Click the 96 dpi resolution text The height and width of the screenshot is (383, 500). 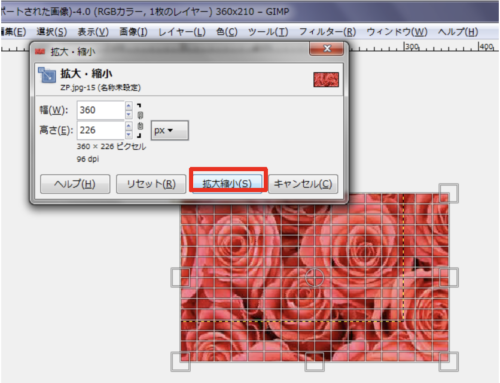[x=88, y=159]
